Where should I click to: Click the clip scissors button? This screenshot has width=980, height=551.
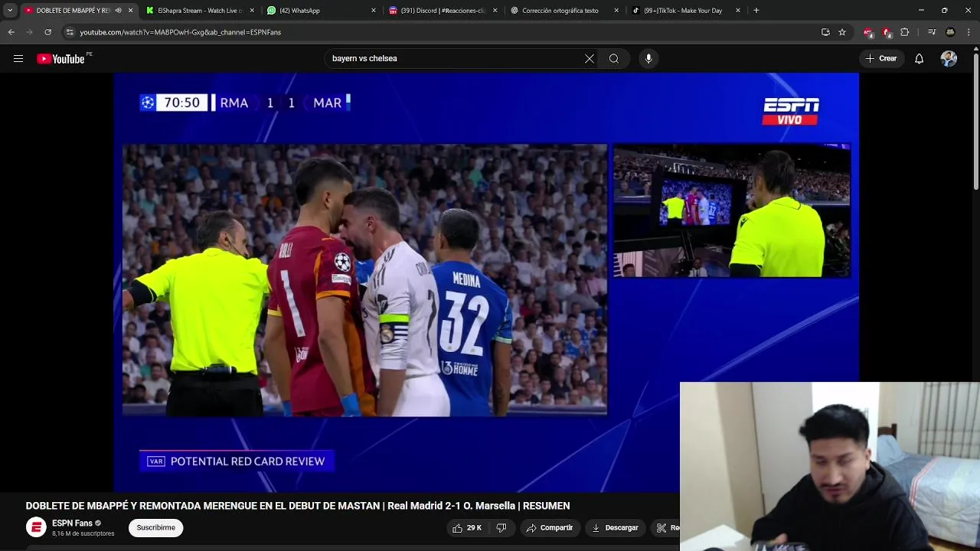[665, 528]
